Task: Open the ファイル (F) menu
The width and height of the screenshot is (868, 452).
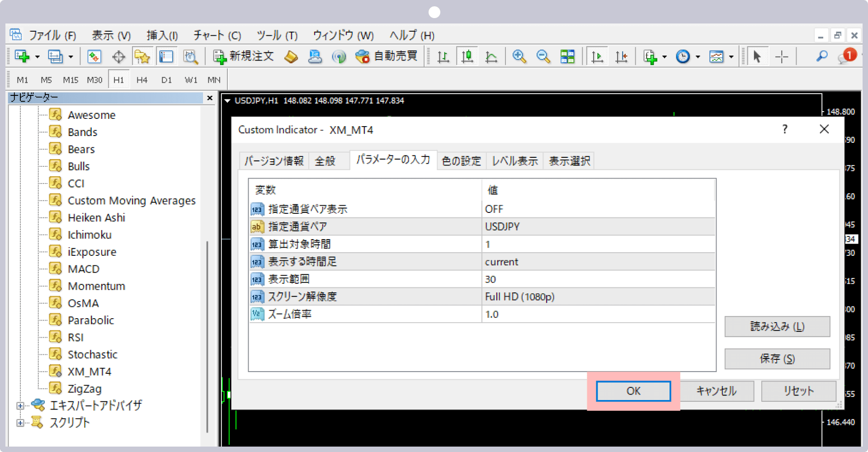Action: (x=52, y=35)
